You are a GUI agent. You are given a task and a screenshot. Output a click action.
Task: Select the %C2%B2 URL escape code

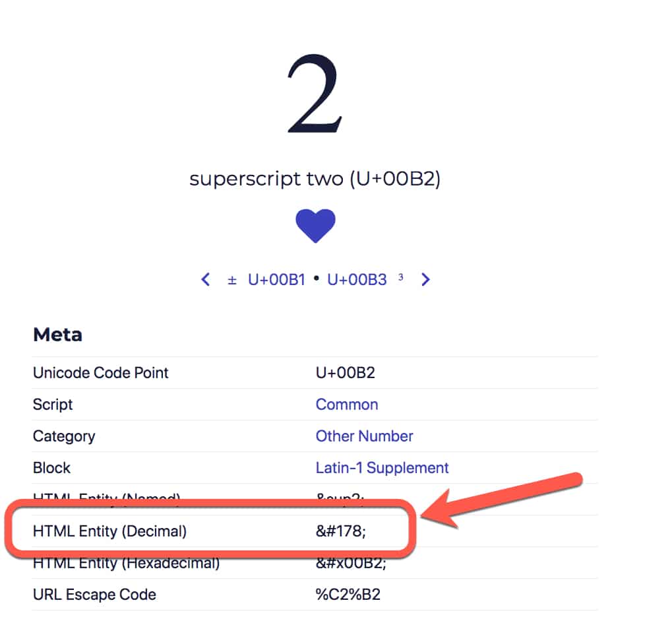click(x=348, y=595)
